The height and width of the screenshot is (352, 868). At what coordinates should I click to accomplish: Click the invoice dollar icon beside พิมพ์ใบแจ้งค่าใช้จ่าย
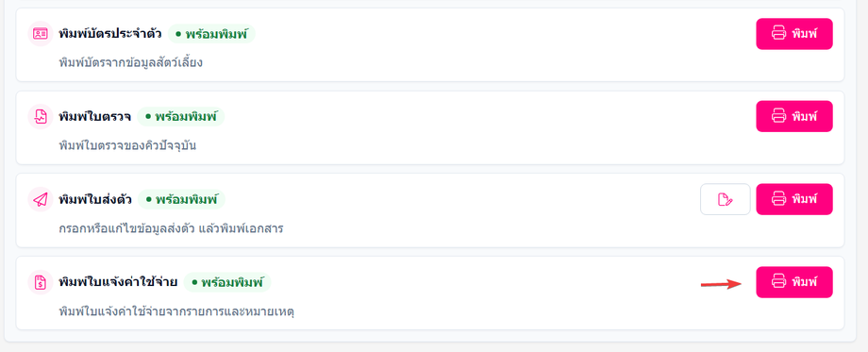pyautogui.click(x=41, y=282)
